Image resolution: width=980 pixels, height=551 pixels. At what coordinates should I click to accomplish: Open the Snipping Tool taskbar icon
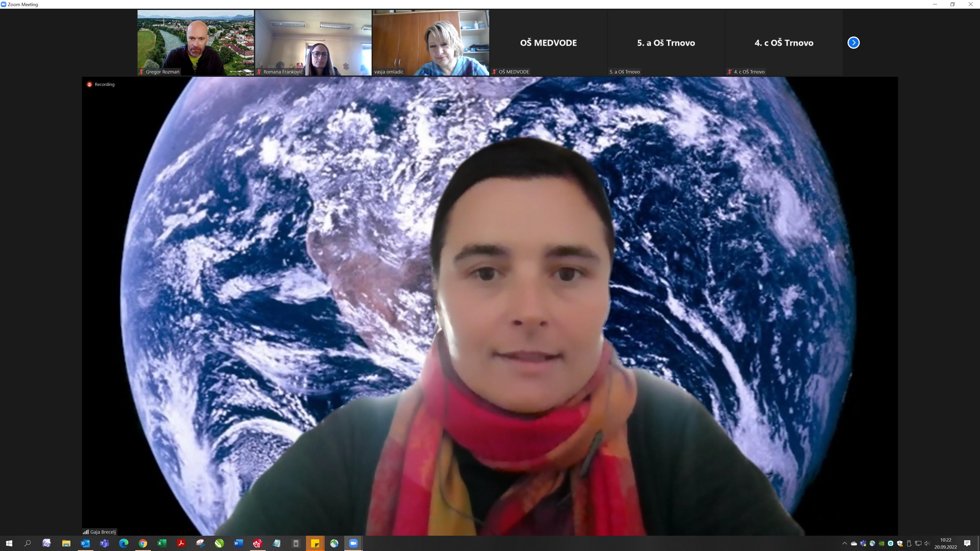point(200,543)
